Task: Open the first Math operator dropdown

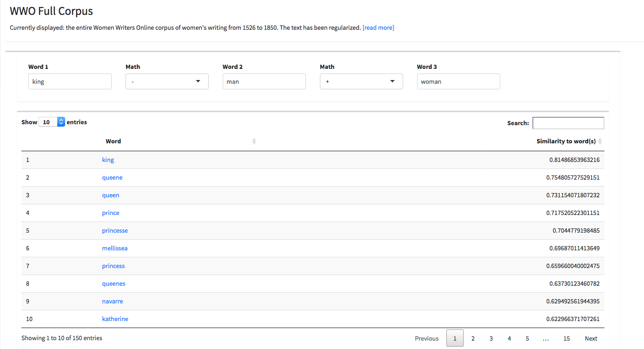Action: point(167,81)
